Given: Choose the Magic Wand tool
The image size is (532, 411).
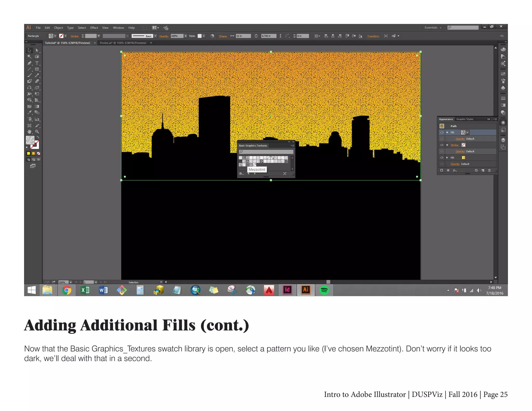Looking at the screenshot, I should [29, 56].
